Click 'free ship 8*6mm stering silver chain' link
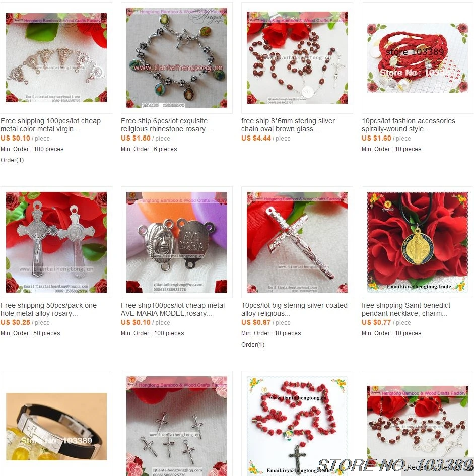Image resolution: width=474 pixels, height=476 pixels. tap(288, 125)
